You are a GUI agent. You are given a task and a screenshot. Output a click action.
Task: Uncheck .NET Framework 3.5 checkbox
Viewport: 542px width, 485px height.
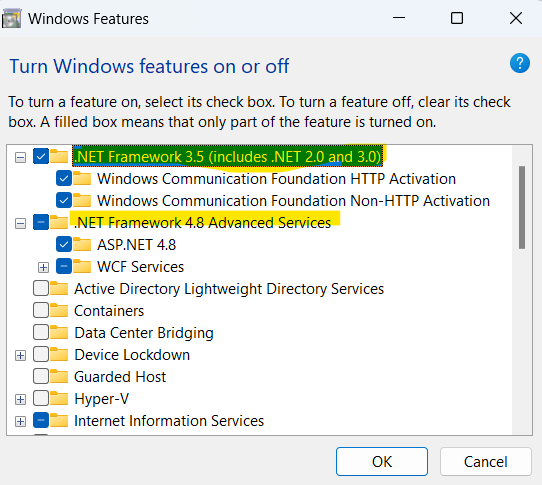pos(41,157)
